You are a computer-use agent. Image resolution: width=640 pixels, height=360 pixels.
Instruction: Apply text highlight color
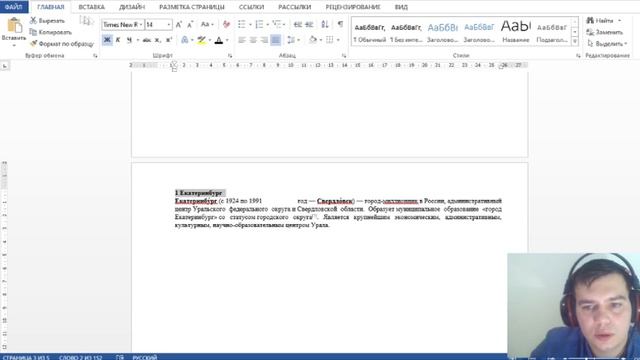coord(201,40)
